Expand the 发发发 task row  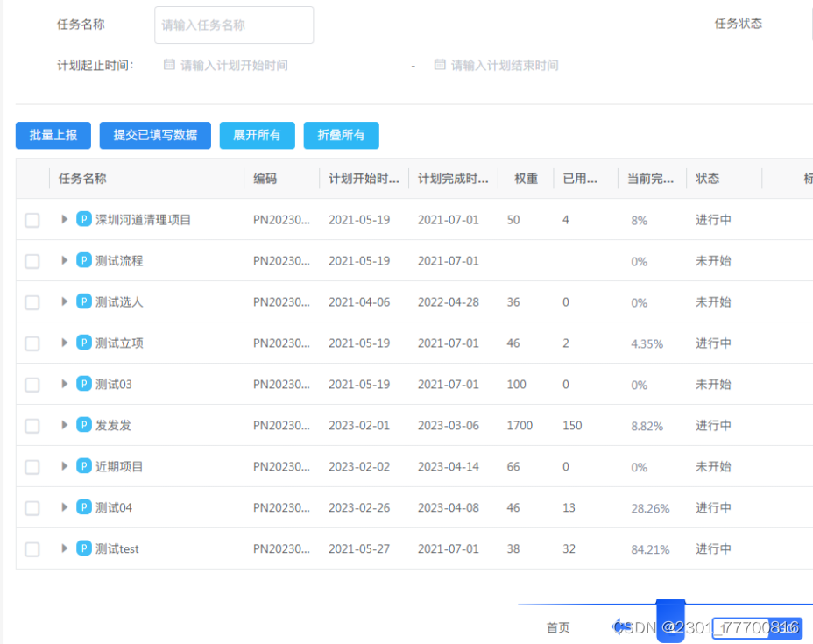(x=65, y=425)
